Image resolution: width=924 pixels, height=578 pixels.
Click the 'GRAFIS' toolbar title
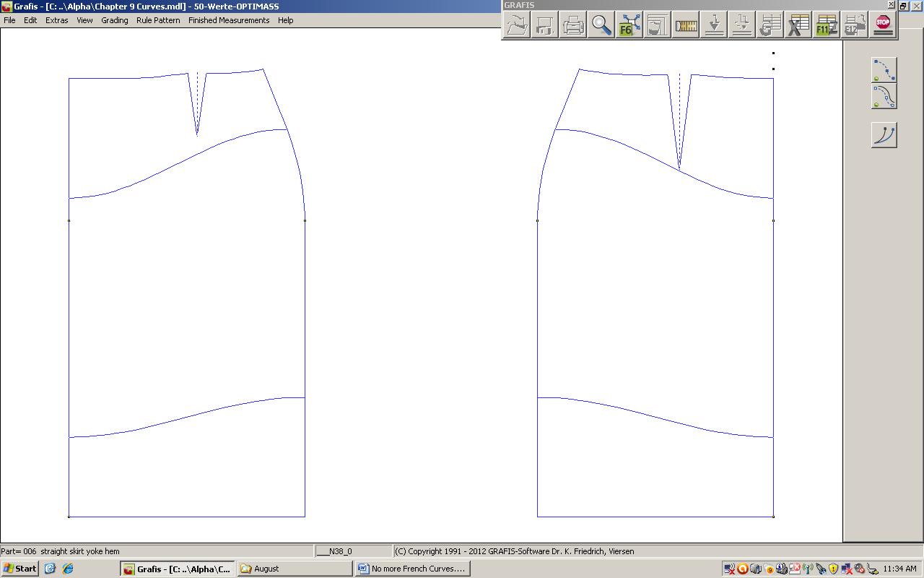tap(519, 5)
